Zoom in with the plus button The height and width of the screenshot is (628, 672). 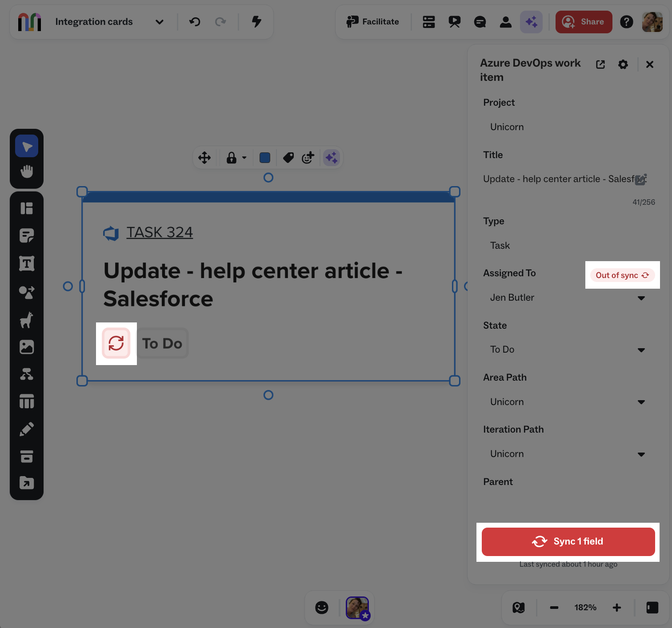click(617, 608)
